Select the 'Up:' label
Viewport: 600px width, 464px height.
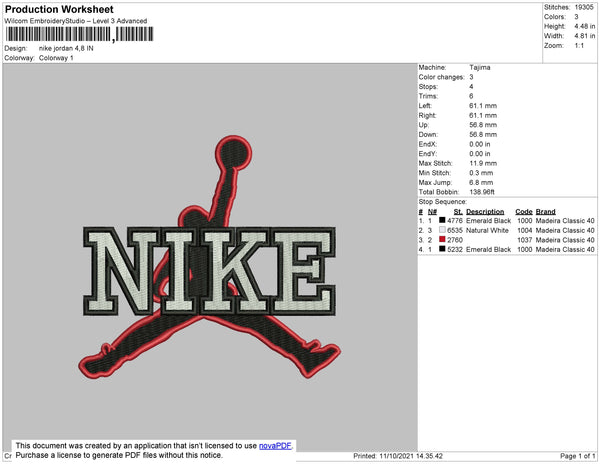coord(424,125)
